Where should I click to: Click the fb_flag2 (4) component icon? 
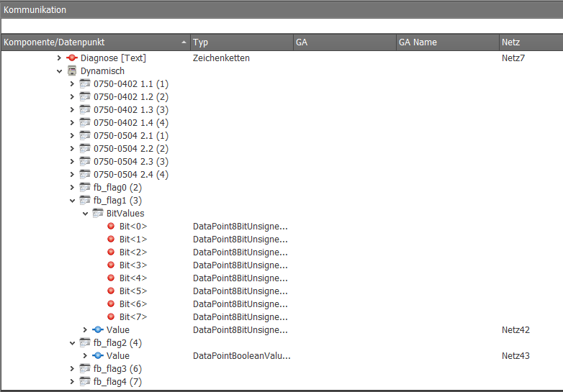(x=85, y=342)
